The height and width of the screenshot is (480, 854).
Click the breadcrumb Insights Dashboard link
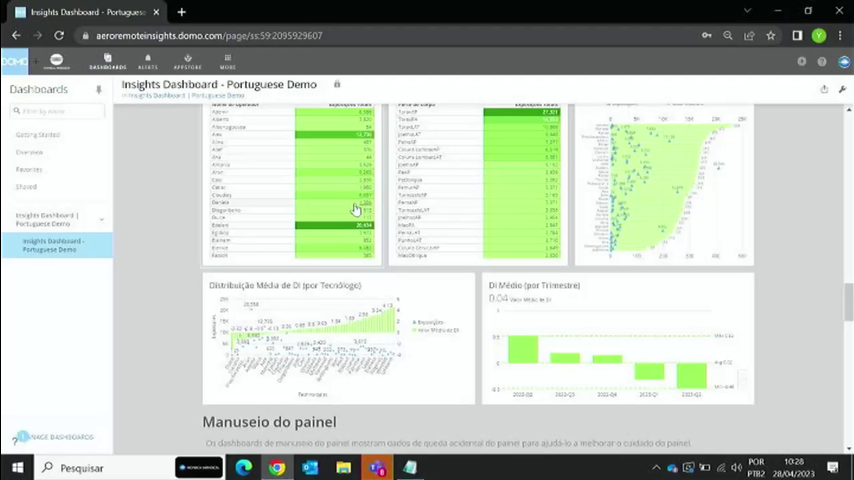pos(159,95)
